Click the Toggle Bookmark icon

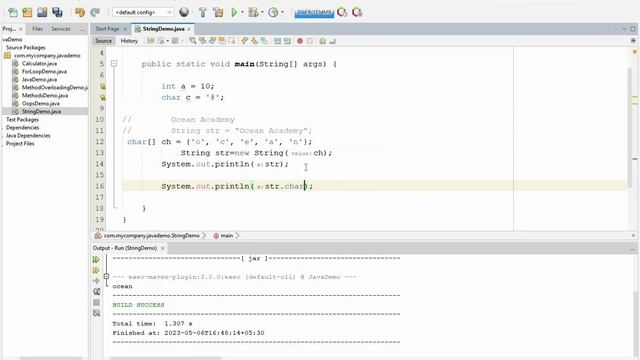coord(264,41)
